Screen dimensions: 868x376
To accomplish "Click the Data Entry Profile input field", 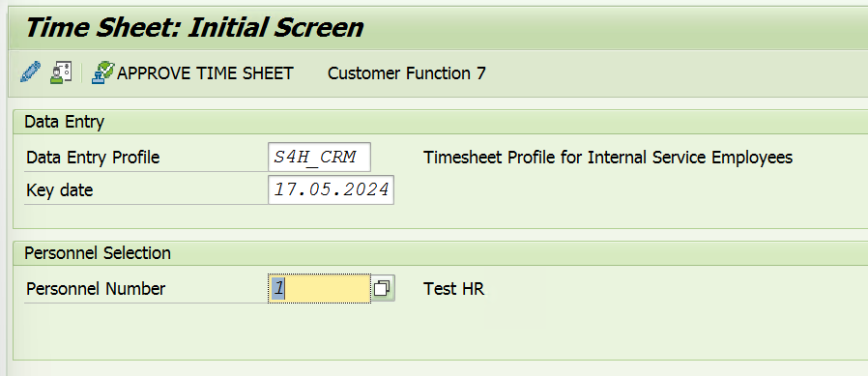I will 319,158.
